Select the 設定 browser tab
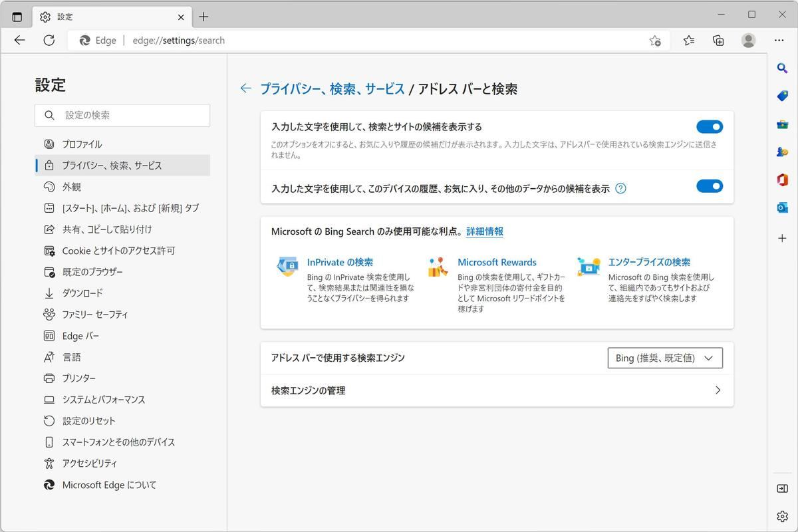 tap(112, 17)
